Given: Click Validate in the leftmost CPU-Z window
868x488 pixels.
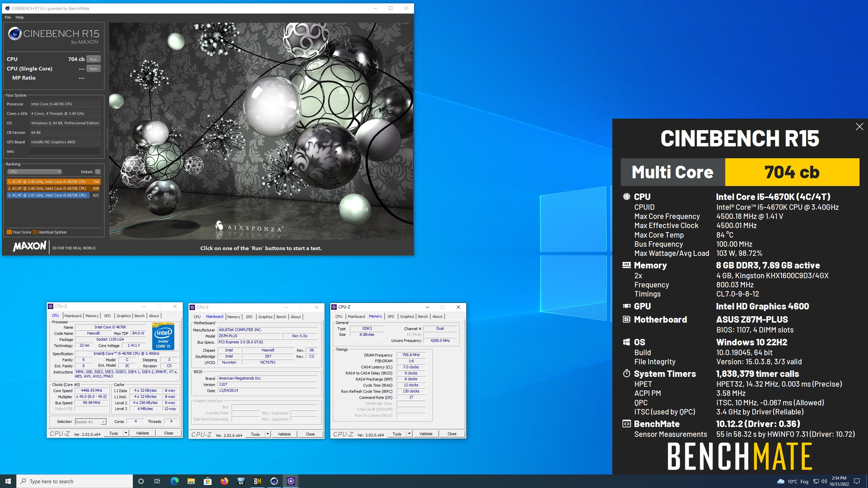Looking at the screenshot, I should point(142,433).
